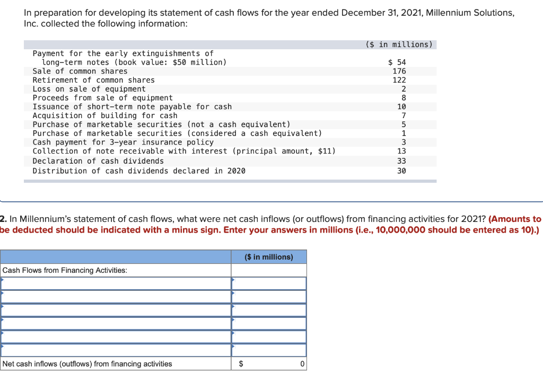Click the '33' amount for dividends declaration
Screen dimensions: 543x392
401,161
